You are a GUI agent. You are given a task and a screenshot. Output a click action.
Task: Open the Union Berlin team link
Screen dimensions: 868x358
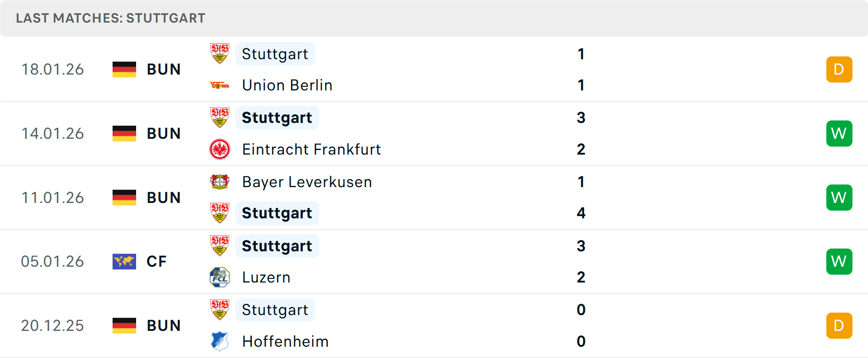pyautogui.click(x=287, y=85)
